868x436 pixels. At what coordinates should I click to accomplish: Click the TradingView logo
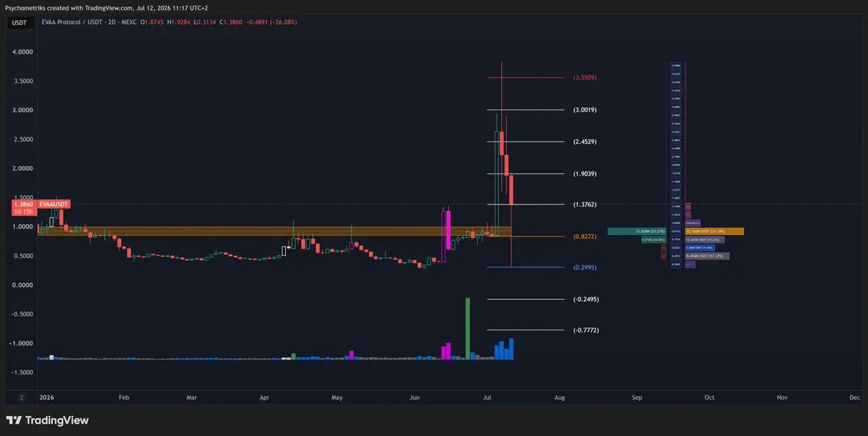coord(47,420)
